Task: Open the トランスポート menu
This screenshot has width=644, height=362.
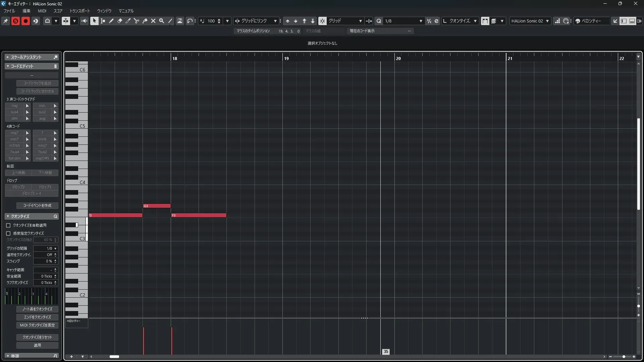Action: 79,11
